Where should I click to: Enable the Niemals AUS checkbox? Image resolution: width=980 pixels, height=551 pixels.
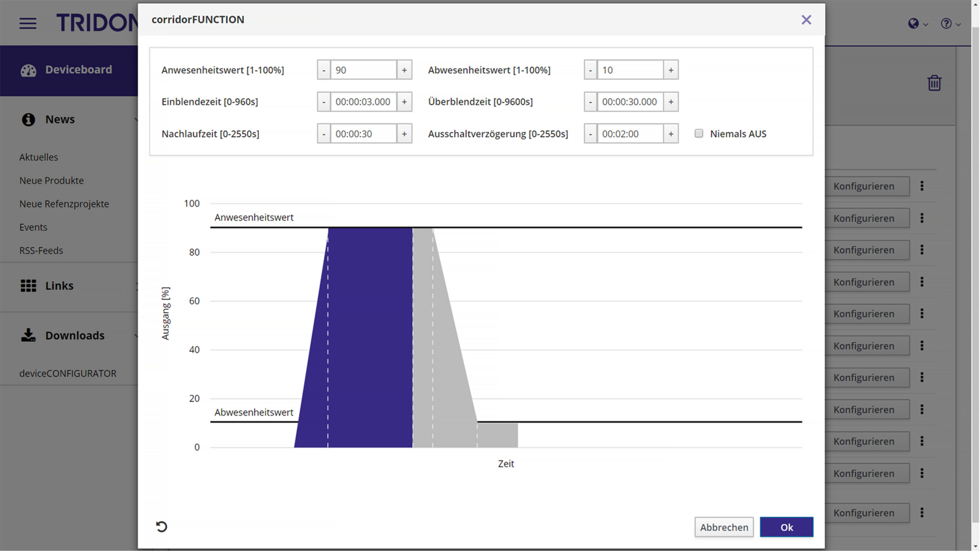tap(699, 134)
